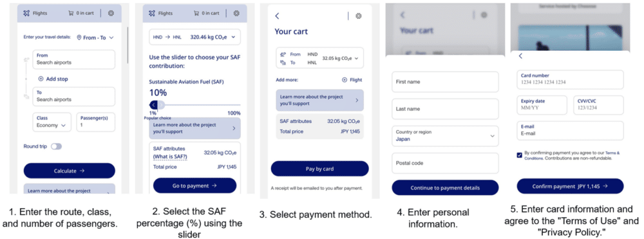The height and width of the screenshot is (239, 644).
Task: Click the Pay by card button
Action: [x=320, y=169]
